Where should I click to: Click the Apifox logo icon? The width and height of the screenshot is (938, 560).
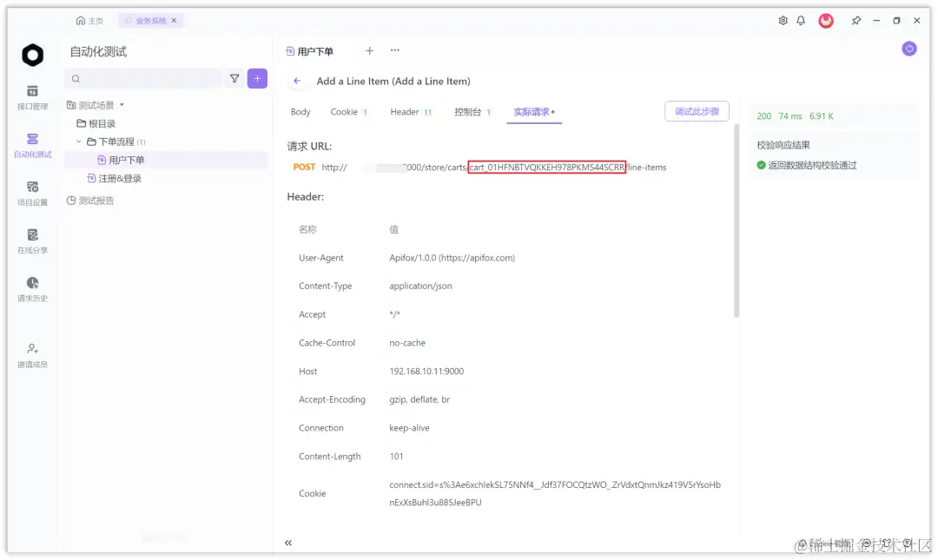click(x=33, y=55)
